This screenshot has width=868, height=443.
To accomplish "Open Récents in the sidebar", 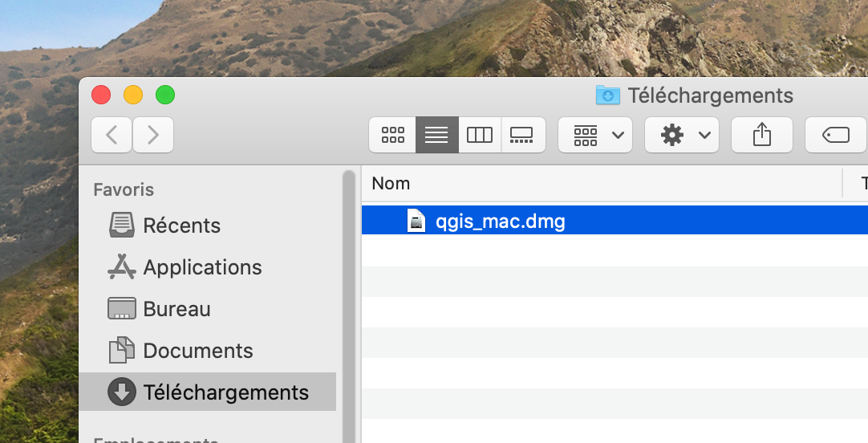I will point(181,226).
